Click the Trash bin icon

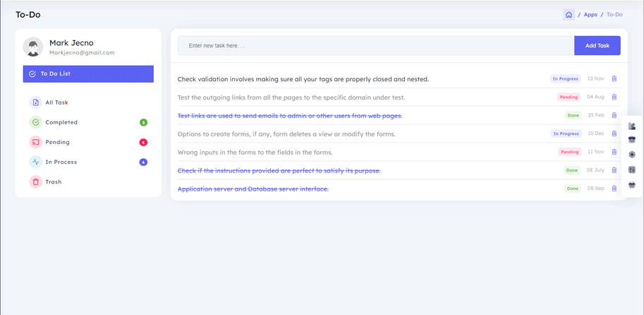tap(36, 182)
